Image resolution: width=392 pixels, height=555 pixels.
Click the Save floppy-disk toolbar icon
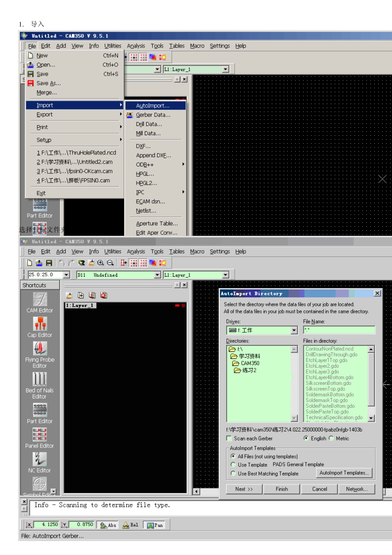(49, 263)
